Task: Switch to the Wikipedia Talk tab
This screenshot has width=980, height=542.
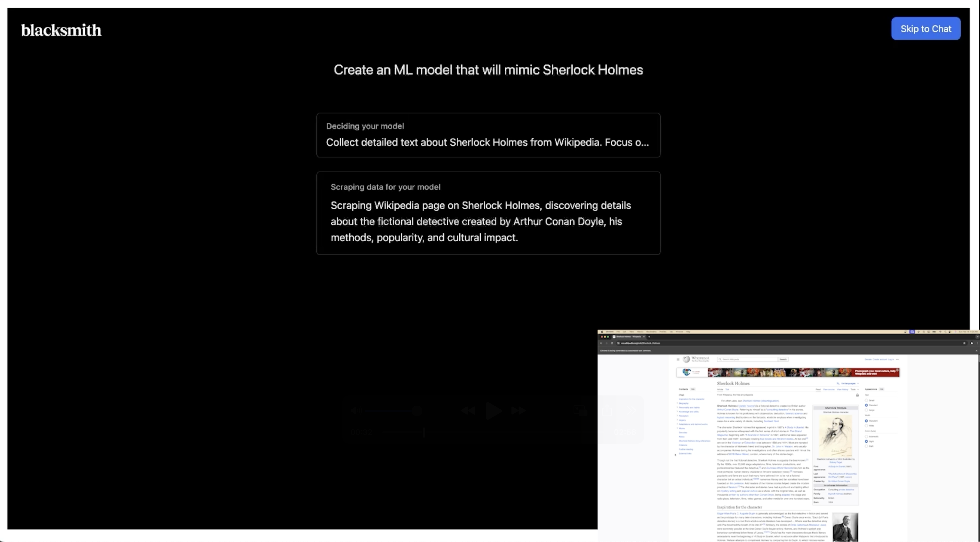Action: pos(727,390)
